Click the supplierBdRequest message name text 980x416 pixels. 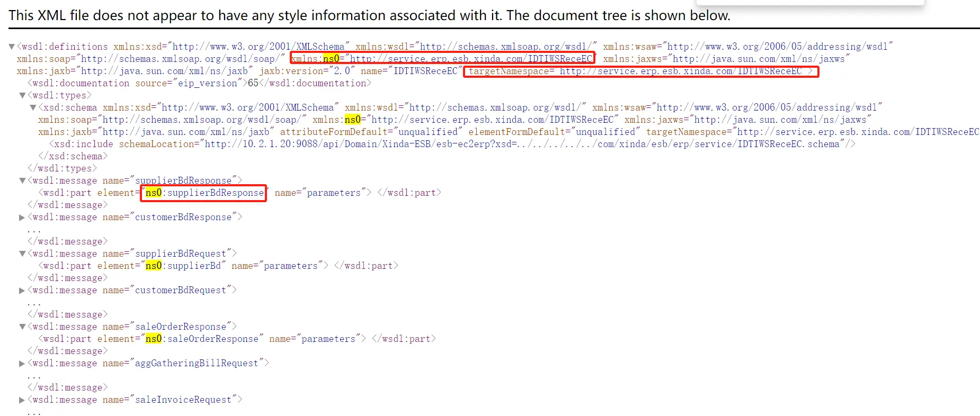(181, 254)
